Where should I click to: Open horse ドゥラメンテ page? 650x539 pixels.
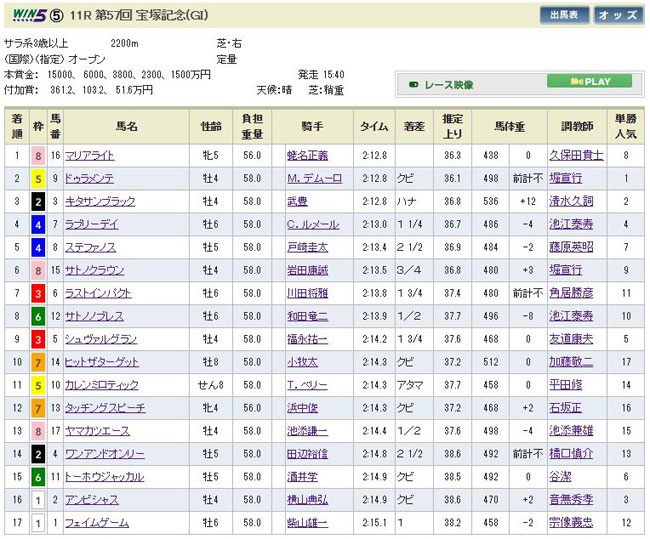coord(92,178)
